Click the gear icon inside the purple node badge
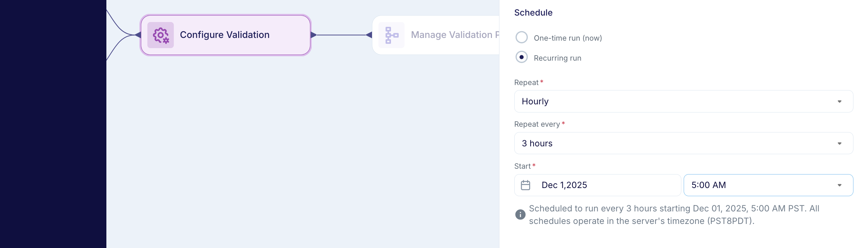The image size is (868, 248). (160, 35)
